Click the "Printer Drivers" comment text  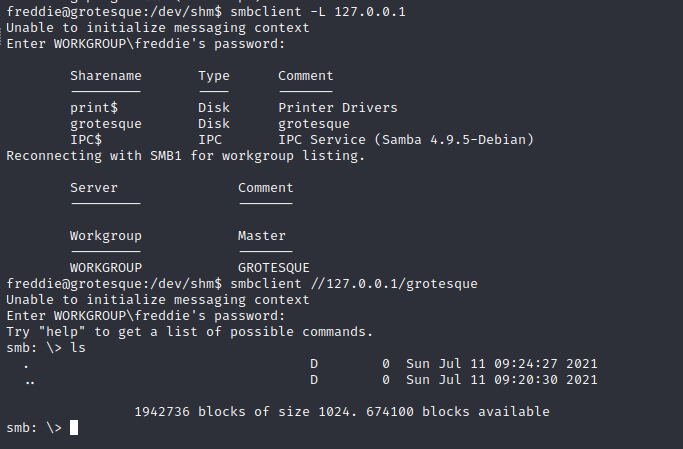coord(338,108)
